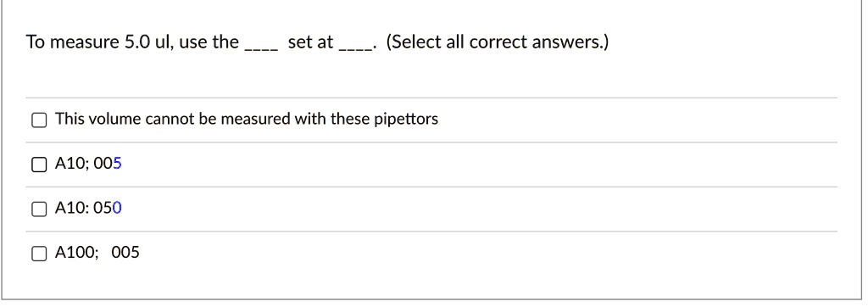The image size is (868, 307).
Task: Tick the A10; 005 checkbox
Action: point(39,165)
